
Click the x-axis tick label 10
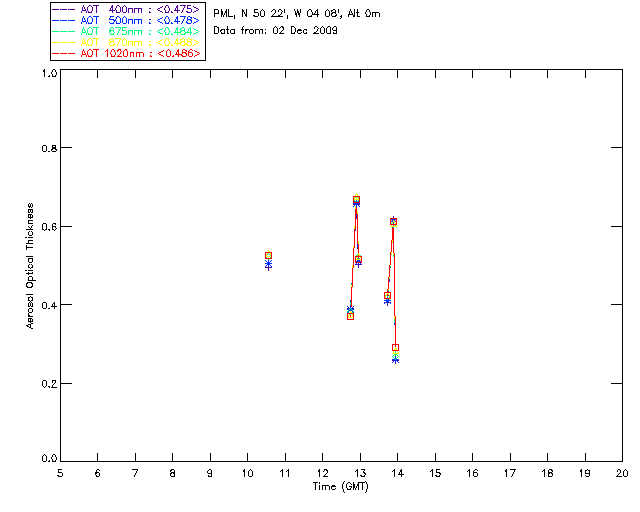coord(248,473)
